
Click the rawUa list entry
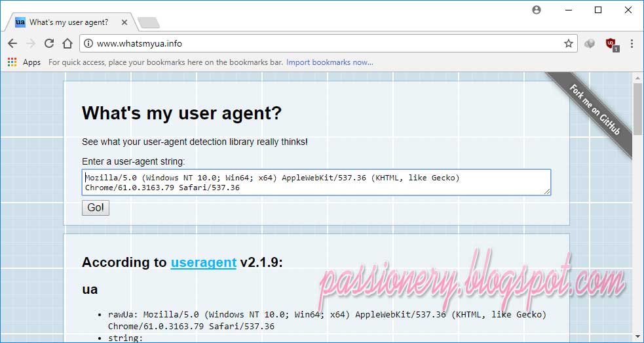click(x=328, y=321)
